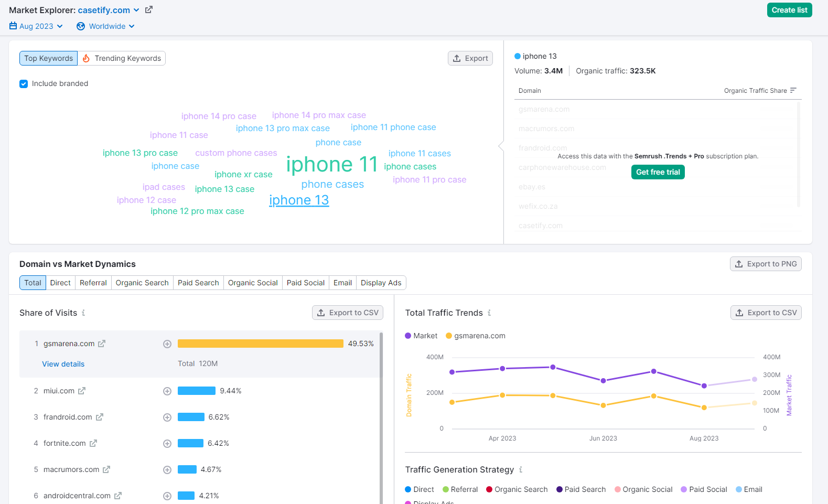Image resolution: width=828 pixels, height=504 pixels.
Task: Select the Total traffic tab
Action: point(33,283)
